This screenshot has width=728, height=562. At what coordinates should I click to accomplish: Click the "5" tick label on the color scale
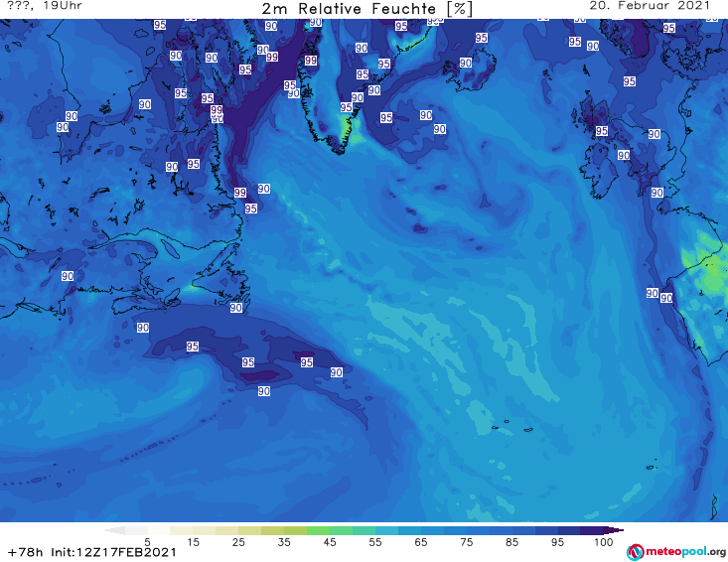tap(147, 542)
